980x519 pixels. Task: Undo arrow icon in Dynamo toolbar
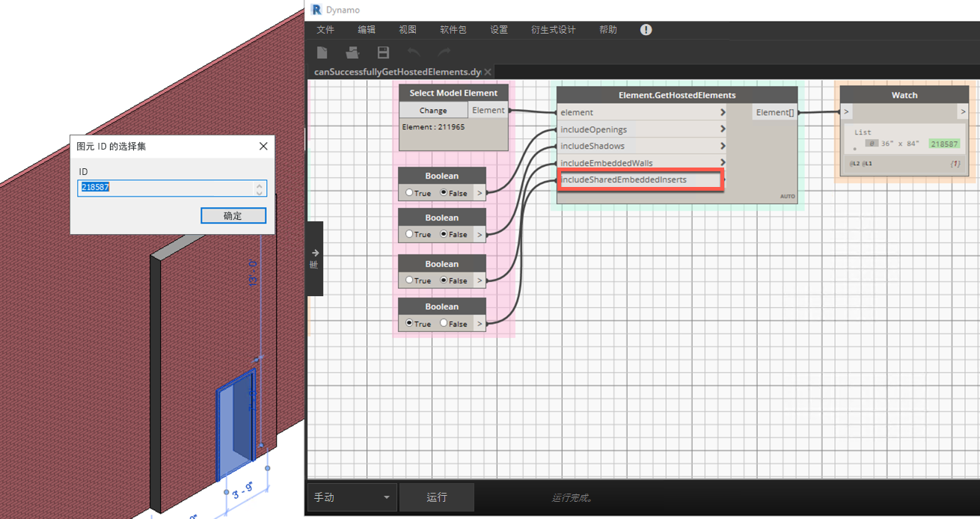click(x=414, y=52)
